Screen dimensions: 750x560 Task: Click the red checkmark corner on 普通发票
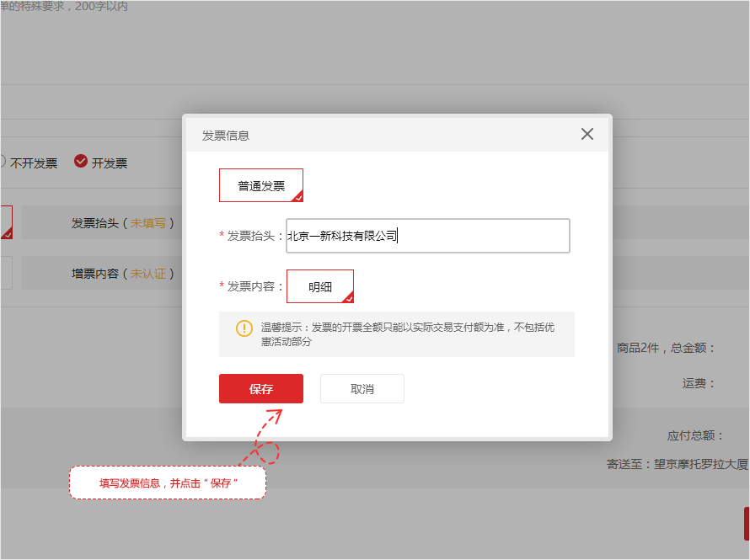(x=297, y=197)
